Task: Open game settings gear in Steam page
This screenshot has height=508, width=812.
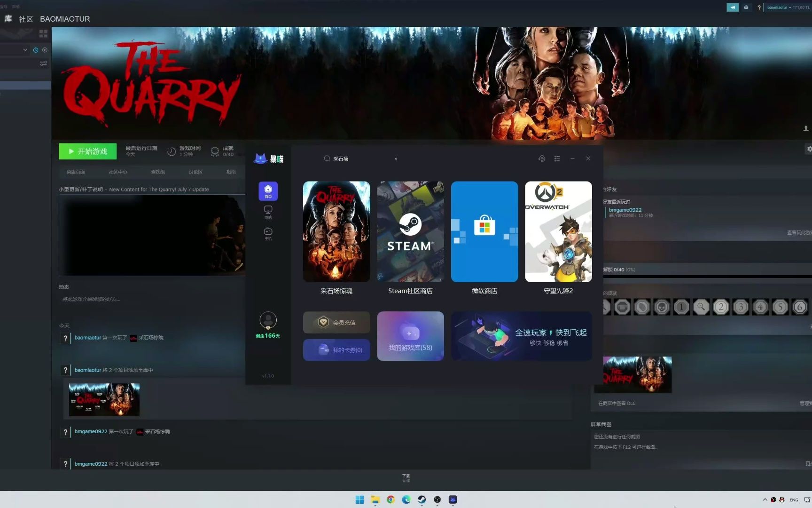Action: pos(809,149)
